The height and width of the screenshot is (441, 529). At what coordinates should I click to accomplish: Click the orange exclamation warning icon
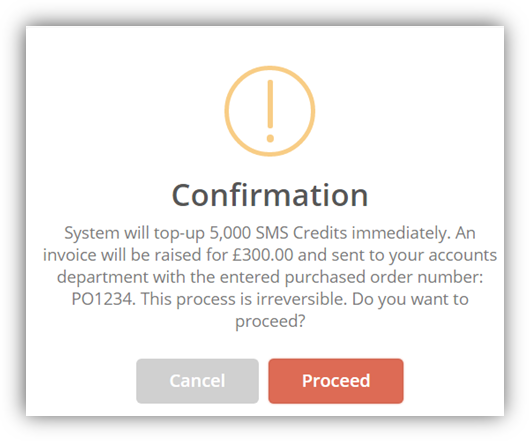click(270, 111)
